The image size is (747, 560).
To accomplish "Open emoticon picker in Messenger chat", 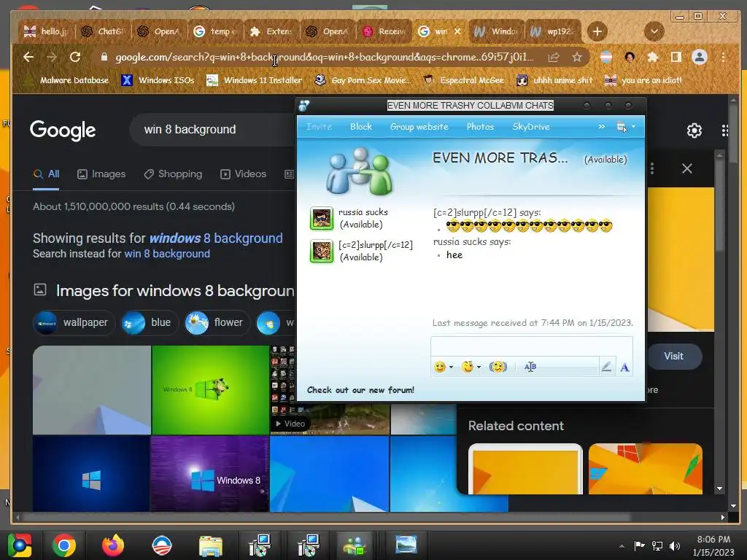I will tap(443, 367).
